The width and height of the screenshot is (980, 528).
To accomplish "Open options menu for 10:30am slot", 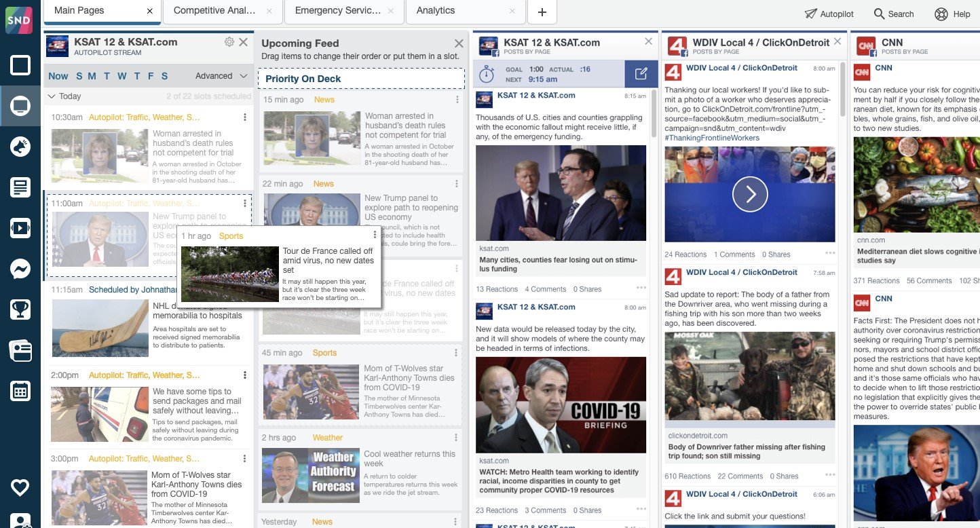I will 245,117.
